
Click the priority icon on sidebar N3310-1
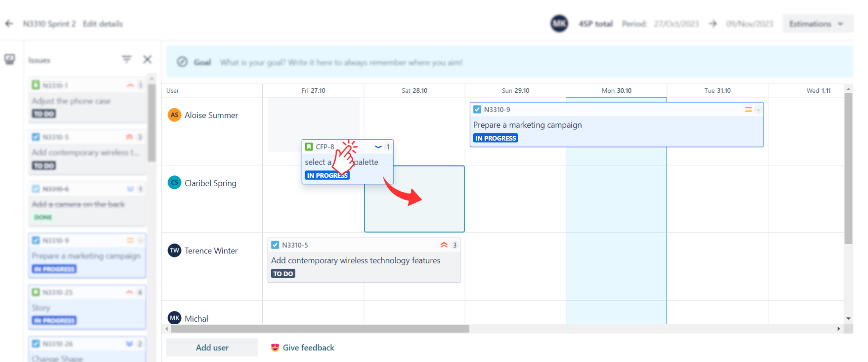pyautogui.click(x=130, y=85)
